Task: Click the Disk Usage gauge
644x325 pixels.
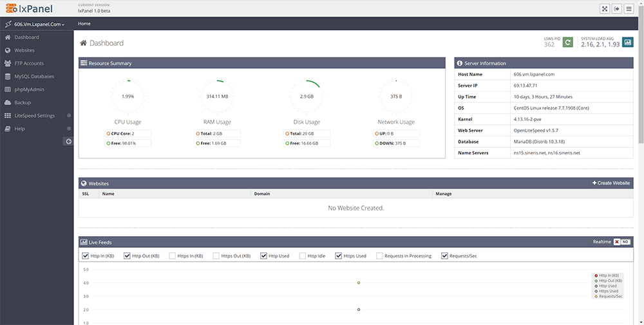Action: (307, 97)
